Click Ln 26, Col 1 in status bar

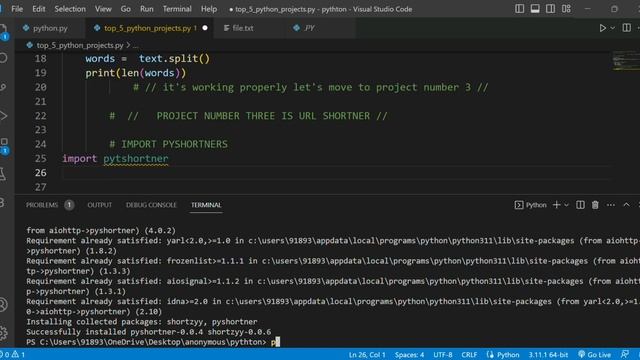tap(367, 355)
